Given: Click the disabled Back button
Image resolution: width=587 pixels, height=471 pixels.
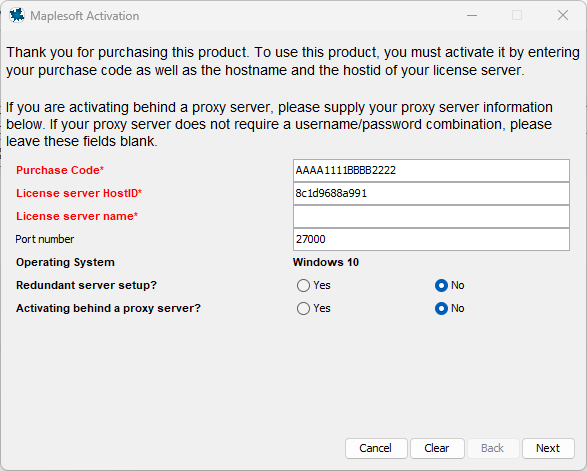Looking at the screenshot, I should click(492, 448).
